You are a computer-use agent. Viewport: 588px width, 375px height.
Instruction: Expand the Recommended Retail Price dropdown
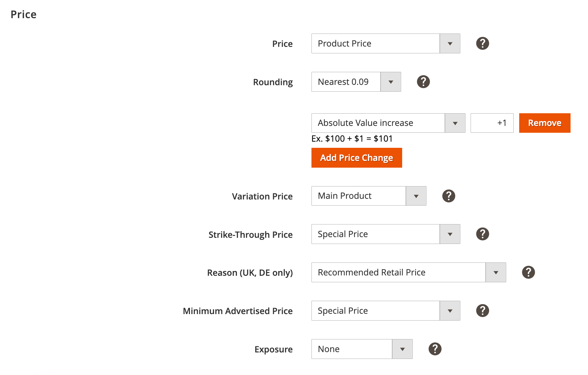pos(408,272)
